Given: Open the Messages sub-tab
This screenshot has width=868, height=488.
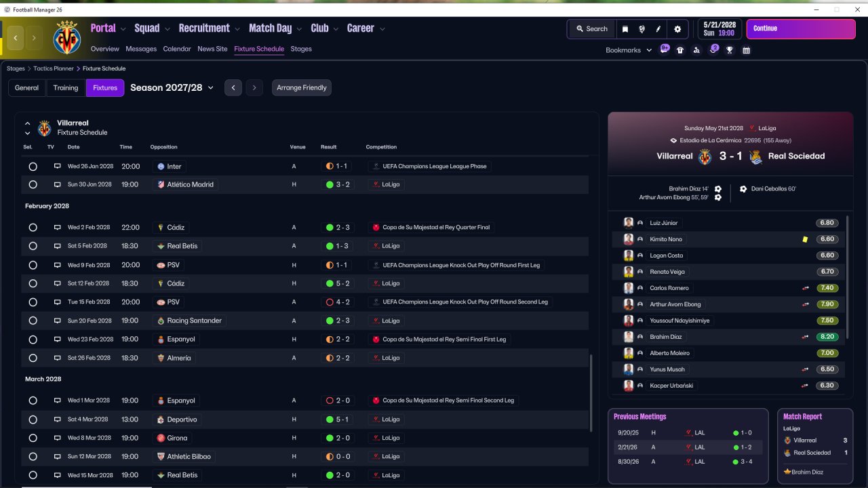Looking at the screenshot, I should [141, 49].
